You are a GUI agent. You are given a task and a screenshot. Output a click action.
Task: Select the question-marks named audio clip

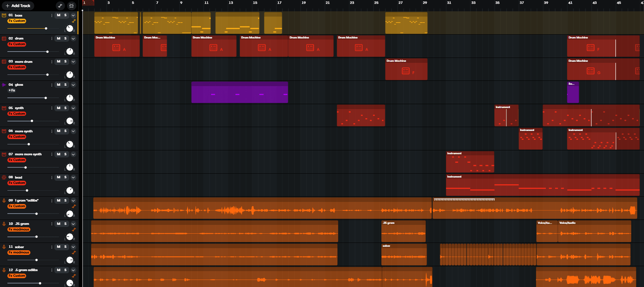click(535, 208)
